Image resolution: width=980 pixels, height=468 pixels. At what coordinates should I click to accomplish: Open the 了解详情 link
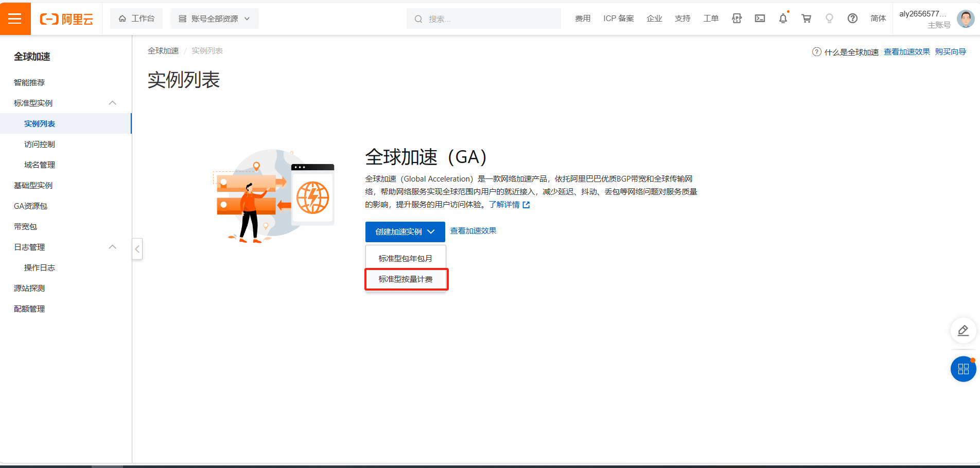pos(509,205)
